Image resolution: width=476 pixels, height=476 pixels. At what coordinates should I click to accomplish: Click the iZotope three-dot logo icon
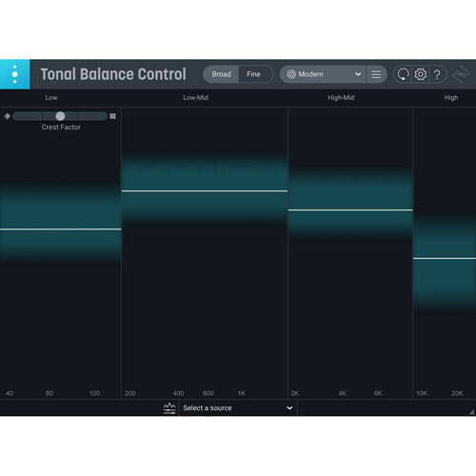(14, 74)
